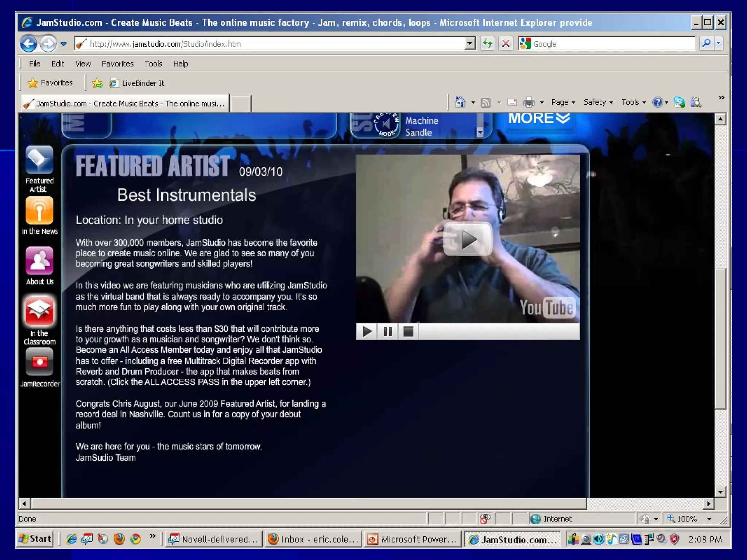The image size is (747, 560).
Task: Click the browser Back arrow button
Action: point(29,44)
